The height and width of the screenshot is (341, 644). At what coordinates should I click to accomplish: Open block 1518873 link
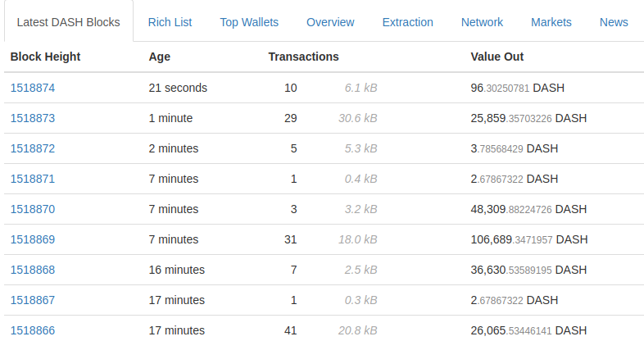click(x=33, y=118)
